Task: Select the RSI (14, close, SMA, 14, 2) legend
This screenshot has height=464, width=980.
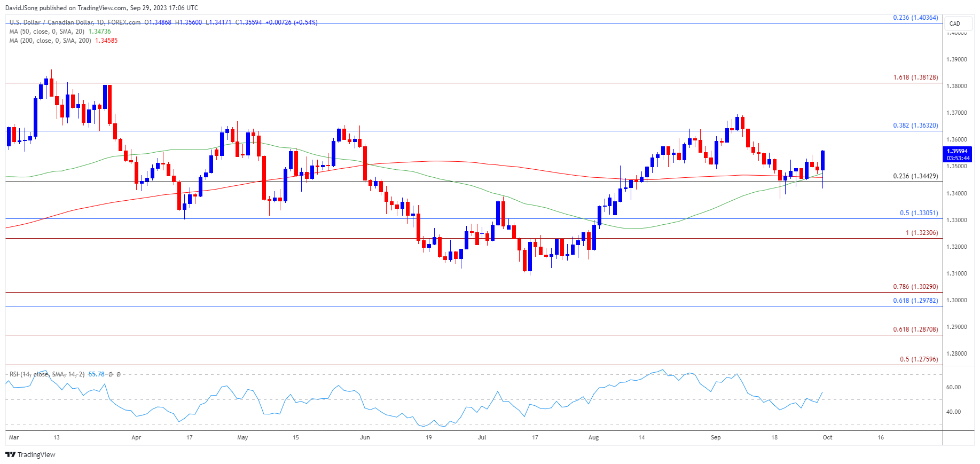Action: pos(47,374)
